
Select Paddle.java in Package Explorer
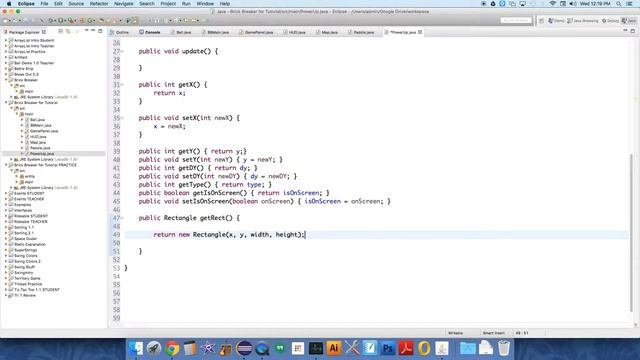pyautogui.click(x=40, y=148)
